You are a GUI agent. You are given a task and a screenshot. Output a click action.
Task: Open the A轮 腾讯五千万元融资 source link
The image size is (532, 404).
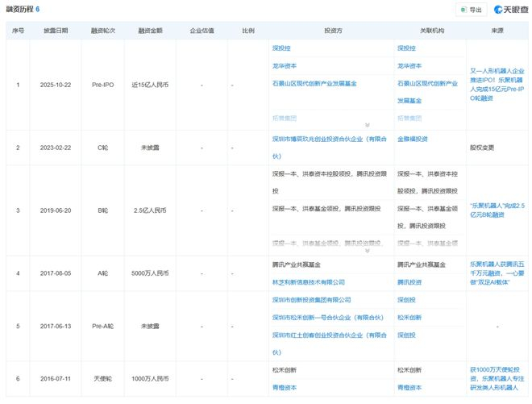point(497,273)
